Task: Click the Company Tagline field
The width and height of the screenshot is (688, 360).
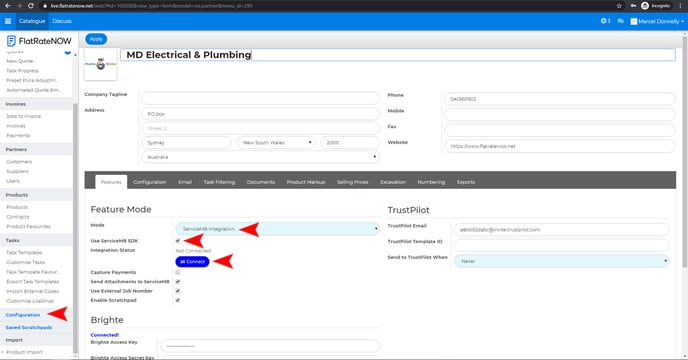Action: [261, 98]
